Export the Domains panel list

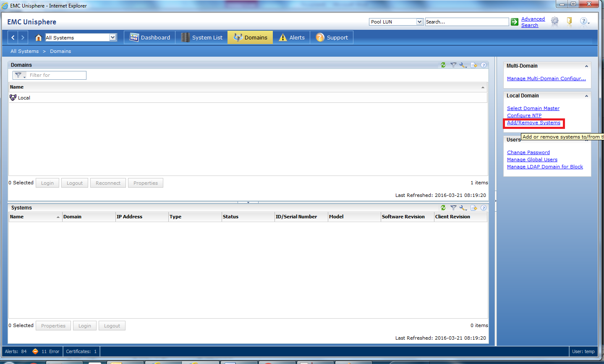[x=474, y=65]
